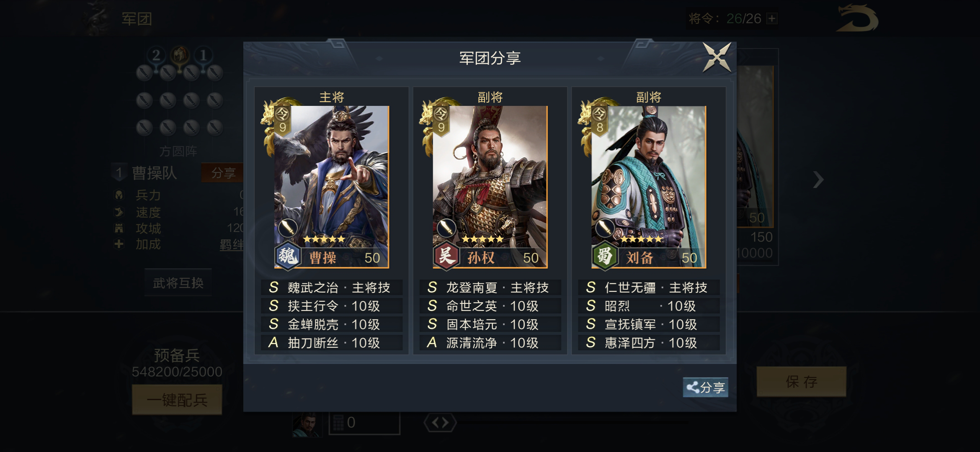
Task: Click 孙权's sword troop-type icon
Action: (x=446, y=229)
